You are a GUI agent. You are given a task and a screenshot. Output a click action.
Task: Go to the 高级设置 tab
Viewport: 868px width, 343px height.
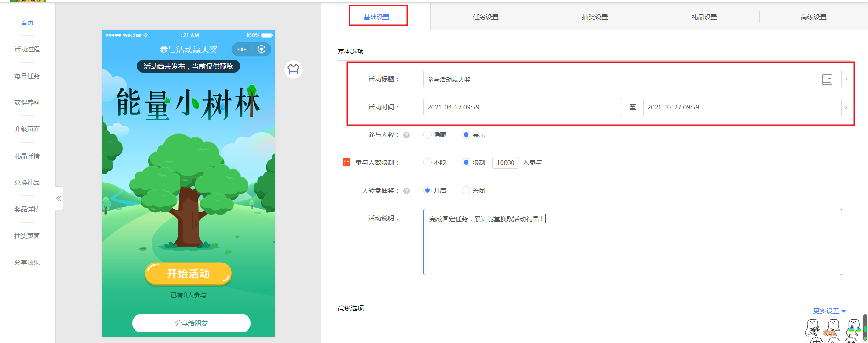[x=814, y=17]
